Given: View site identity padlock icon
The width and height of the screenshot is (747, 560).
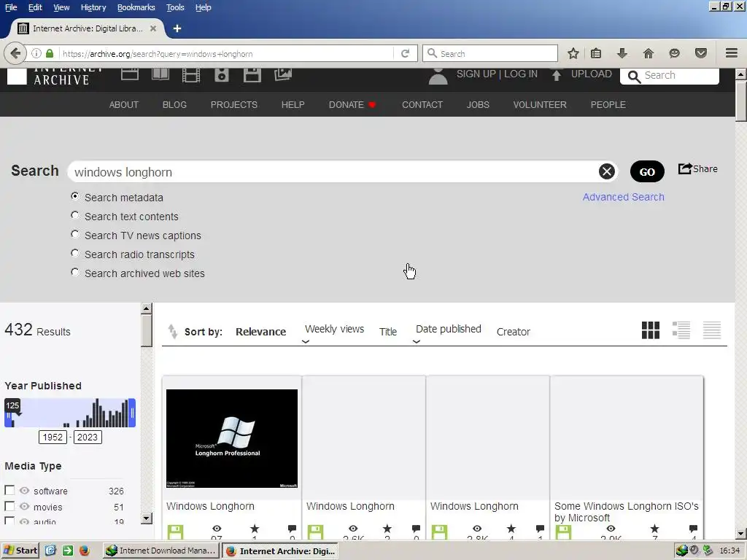Looking at the screenshot, I should click(50, 53).
